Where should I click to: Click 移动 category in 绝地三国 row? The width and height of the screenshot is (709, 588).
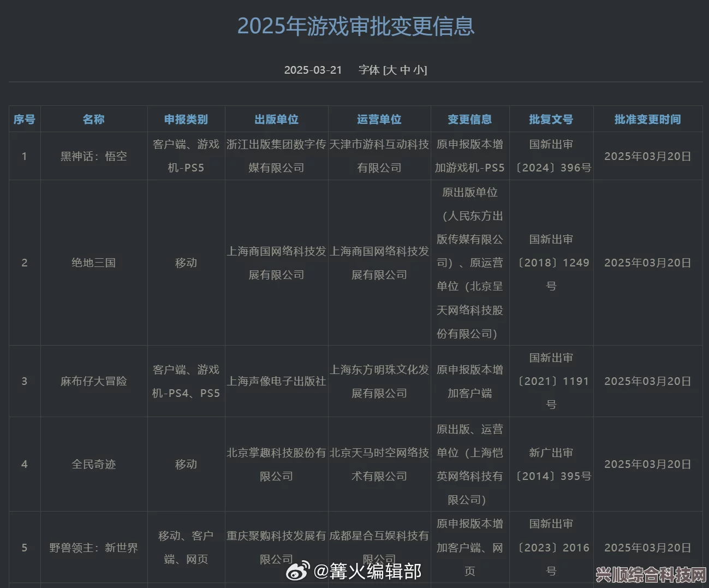coord(186,263)
